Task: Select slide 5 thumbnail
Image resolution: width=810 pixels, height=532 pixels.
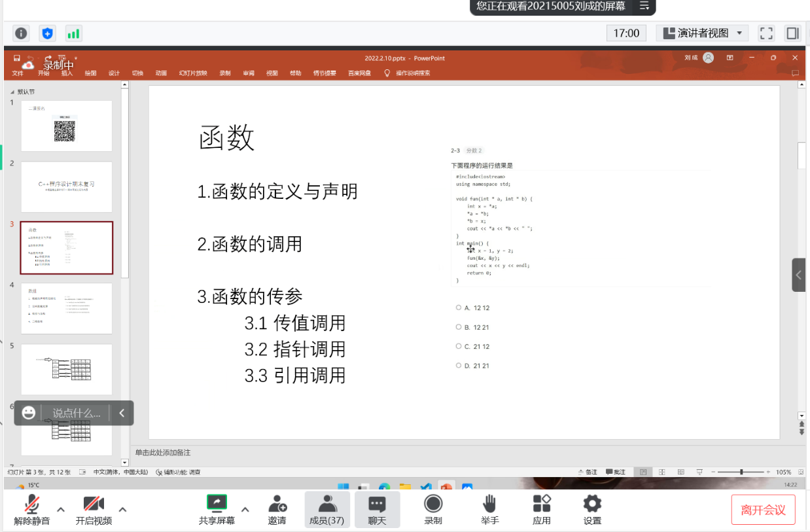Action: (67, 370)
